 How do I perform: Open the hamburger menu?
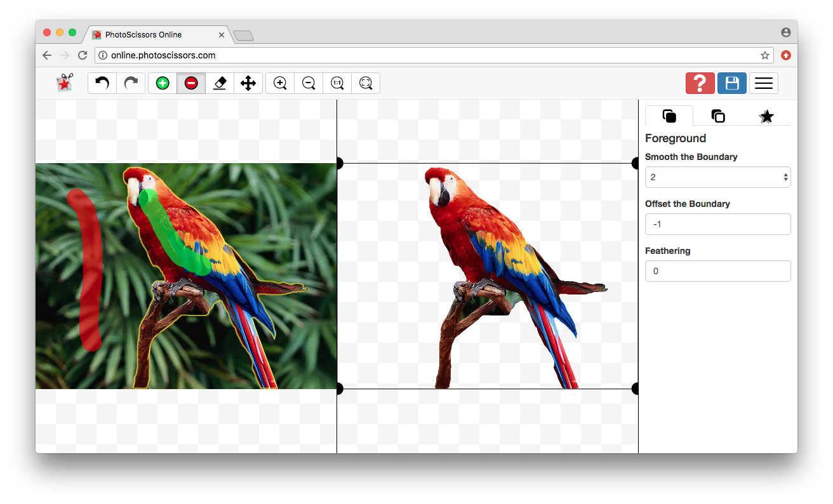click(x=763, y=83)
